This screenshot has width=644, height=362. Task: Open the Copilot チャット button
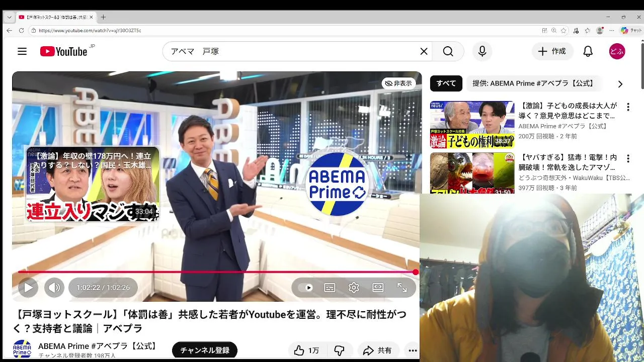tap(631, 30)
